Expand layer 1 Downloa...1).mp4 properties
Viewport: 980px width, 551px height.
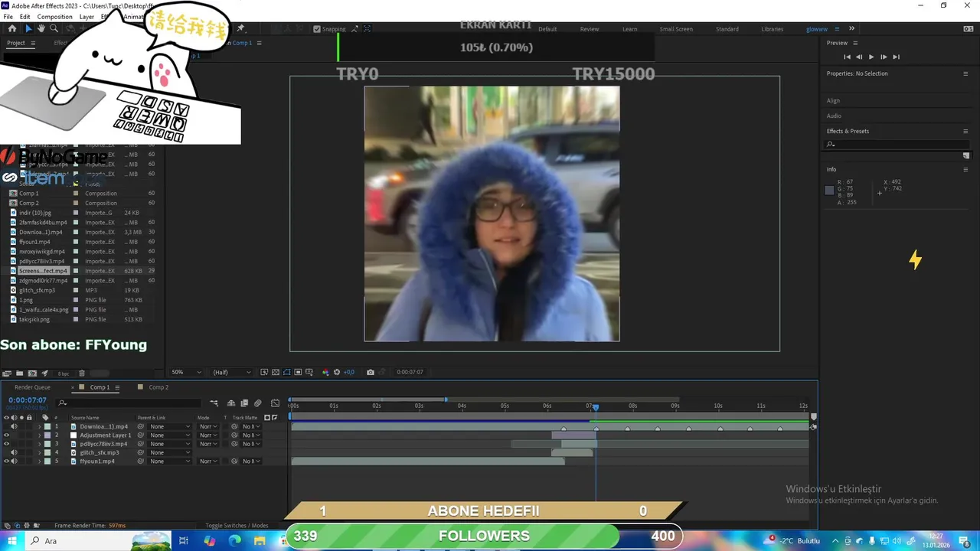point(40,426)
